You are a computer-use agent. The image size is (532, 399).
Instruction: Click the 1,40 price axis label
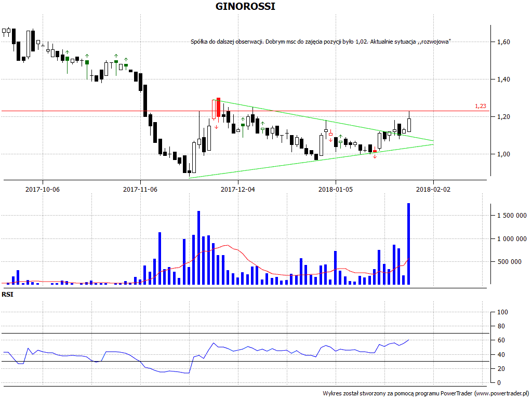tap(503, 79)
